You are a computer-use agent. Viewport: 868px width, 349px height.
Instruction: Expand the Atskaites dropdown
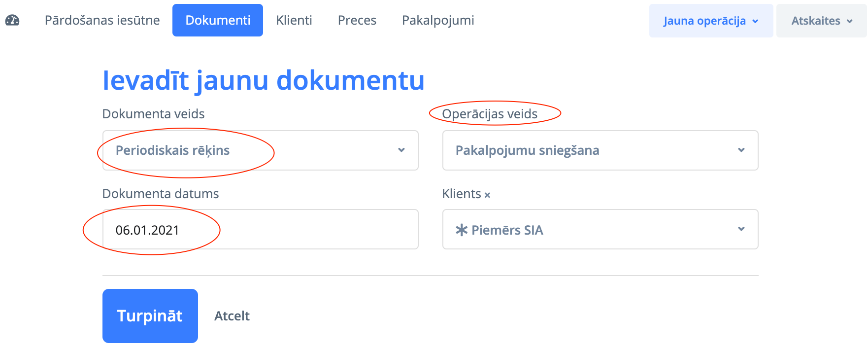point(821,21)
